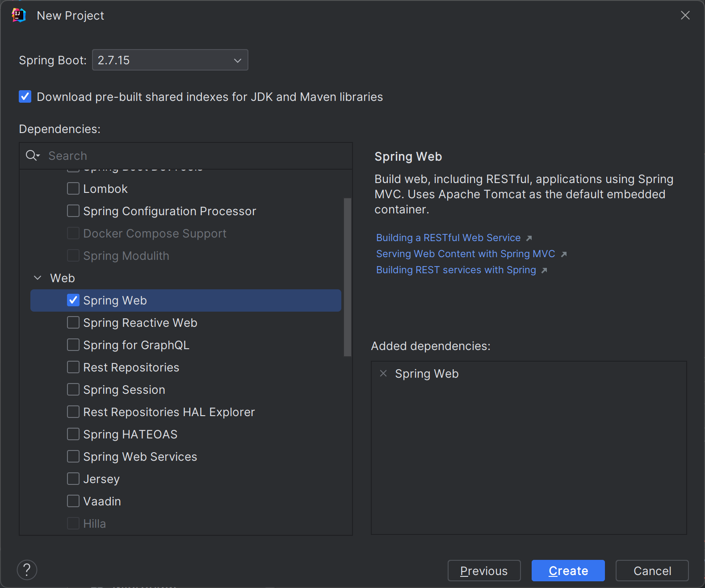Open the Spring Boot version dropdown
Screen dimensions: 705x588
(170, 60)
